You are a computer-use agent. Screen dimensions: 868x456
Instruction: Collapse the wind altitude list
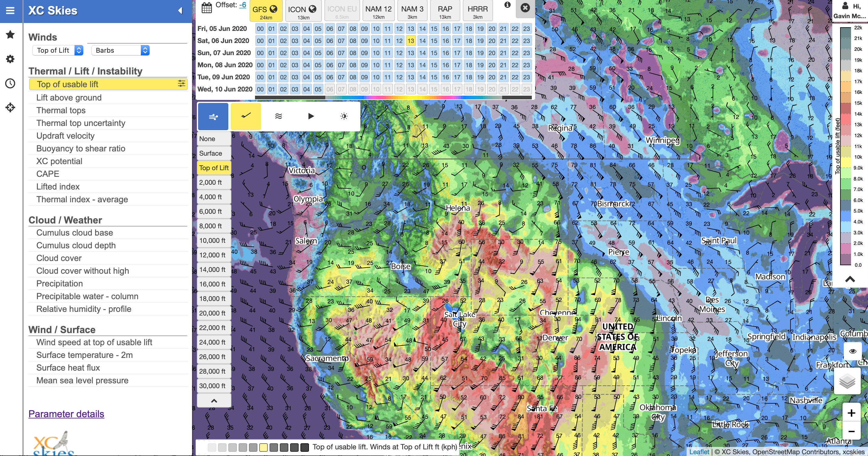pyautogui.click(x=214, y=401)
